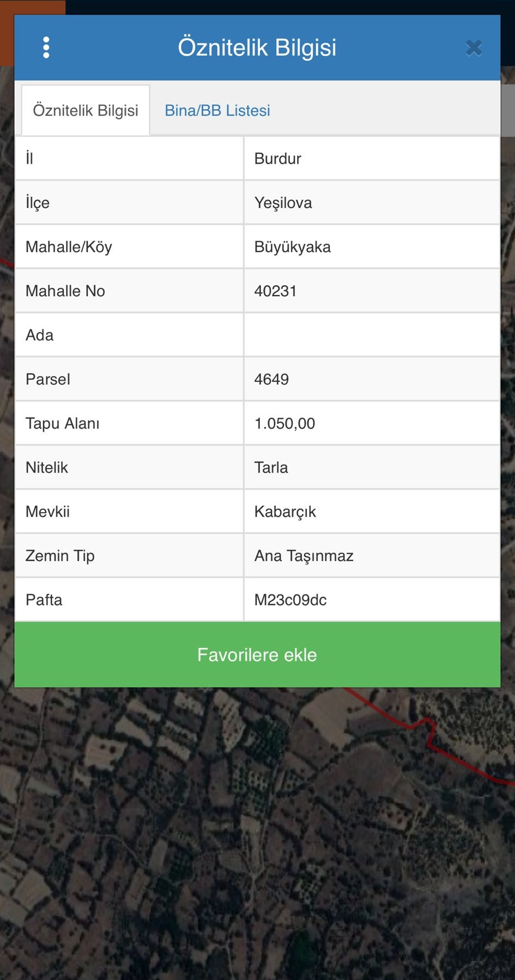Switch to the Bina/BB Listesi tab
The image size is (515, 980).
click(217, 111)
